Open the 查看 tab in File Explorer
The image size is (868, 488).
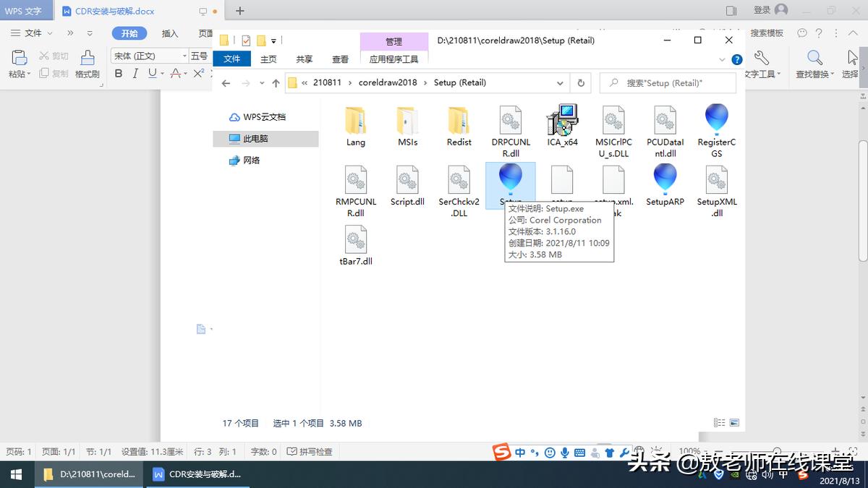coord(340,59)
